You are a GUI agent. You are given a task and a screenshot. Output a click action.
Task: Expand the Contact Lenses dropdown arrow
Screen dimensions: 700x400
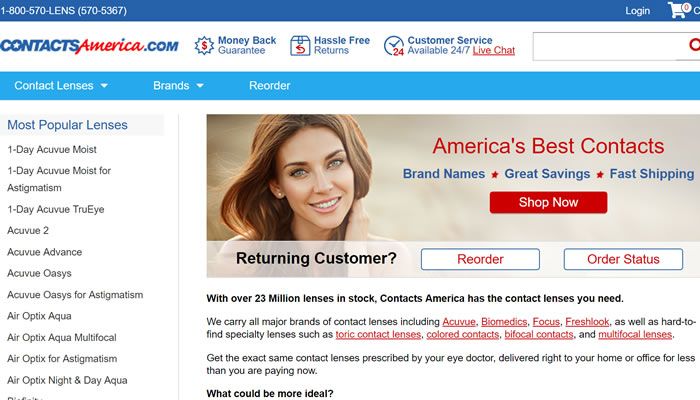(x=104, y=86)
